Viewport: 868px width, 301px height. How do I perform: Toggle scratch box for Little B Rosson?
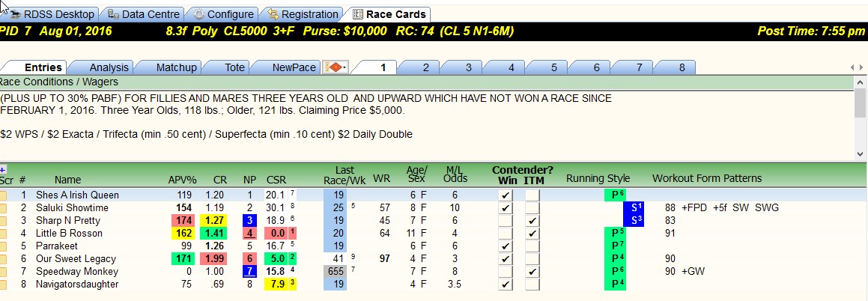point(3,234)
